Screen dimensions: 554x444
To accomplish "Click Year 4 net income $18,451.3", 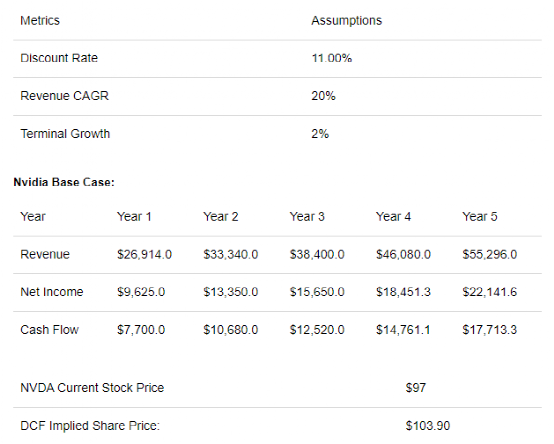I will [403, 292].
